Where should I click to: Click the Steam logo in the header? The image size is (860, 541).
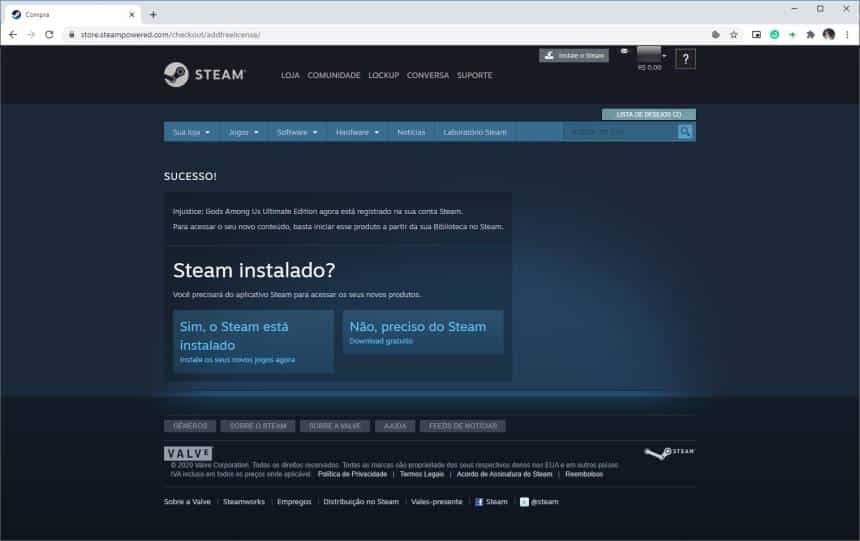coord(205,75)
